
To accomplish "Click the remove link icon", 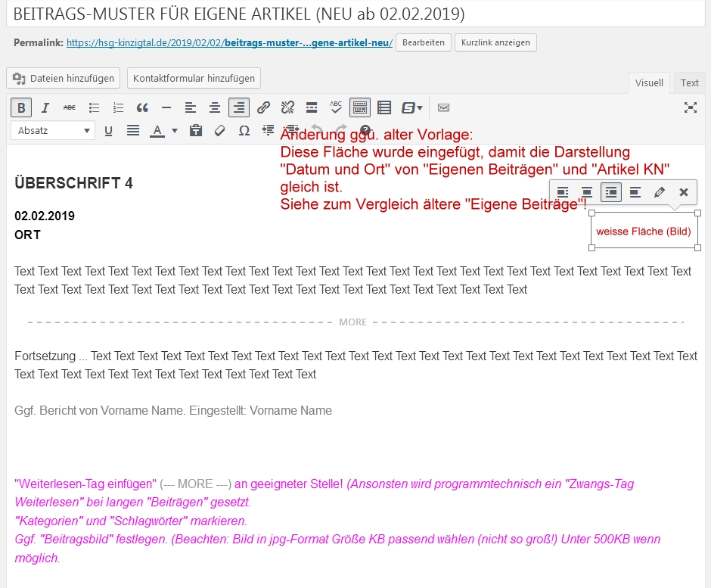I will (287, 107).
